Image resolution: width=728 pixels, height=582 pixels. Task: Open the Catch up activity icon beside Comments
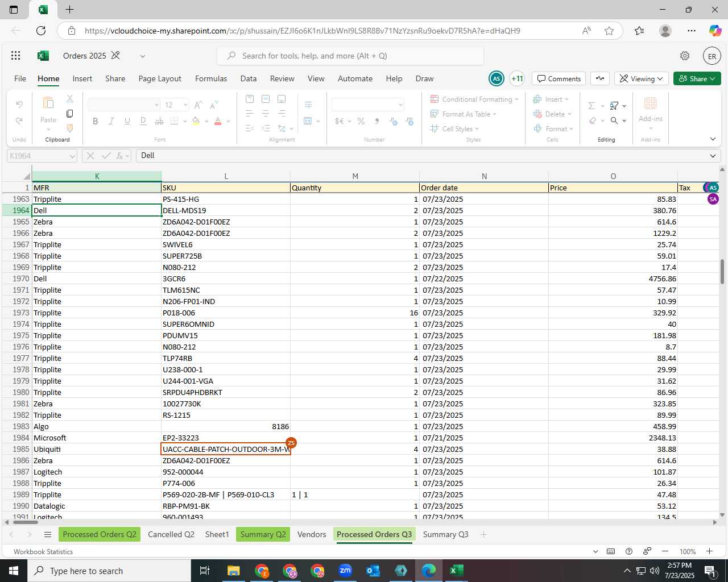[600, 78]
